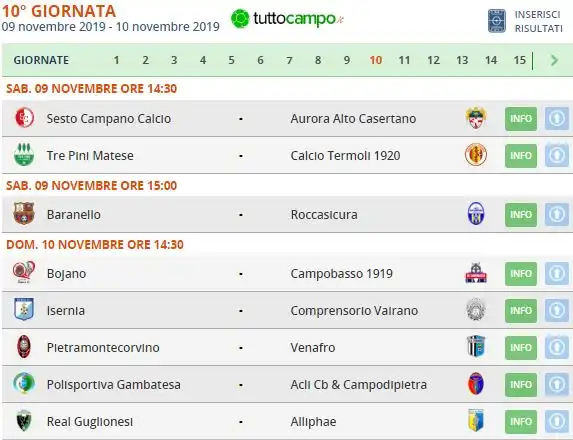This screenshot has width=573, height=440.
Task: Open the Pietramontecorvino team link
Action: pyautogui.click(x=103, y=348)
